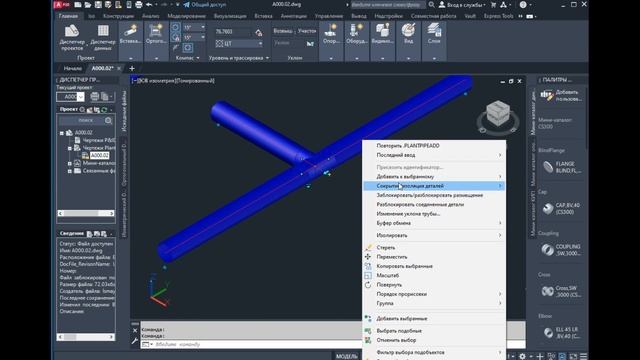Collapse the A000.02 project root node
This screenshot has height=360, width=640.
pos(62,133)
